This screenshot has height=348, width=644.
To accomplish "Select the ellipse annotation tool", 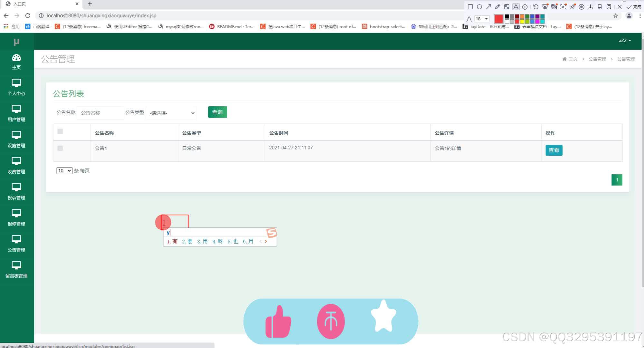I will [x=479, y=7].
